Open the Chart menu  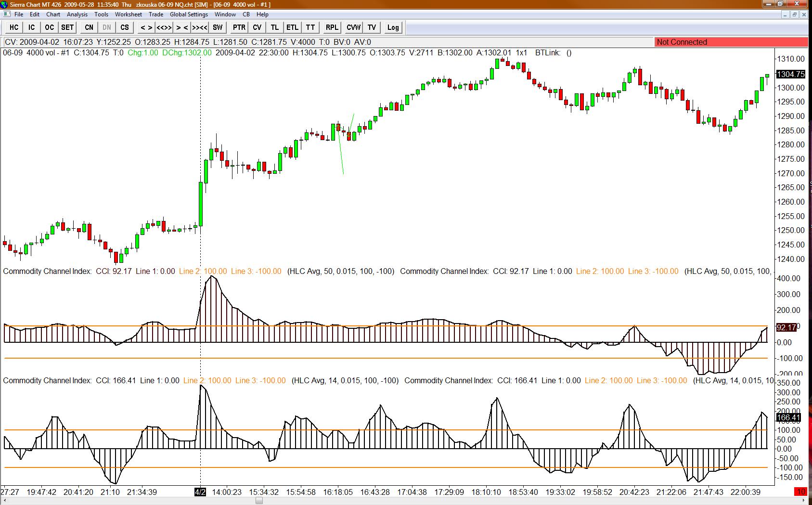53,14
